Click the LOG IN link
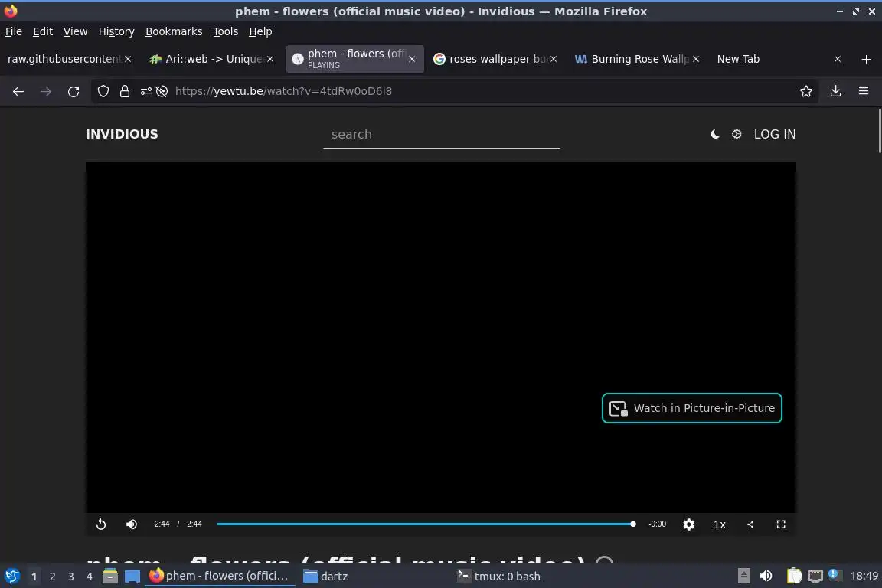 click(x=775, y=134)
